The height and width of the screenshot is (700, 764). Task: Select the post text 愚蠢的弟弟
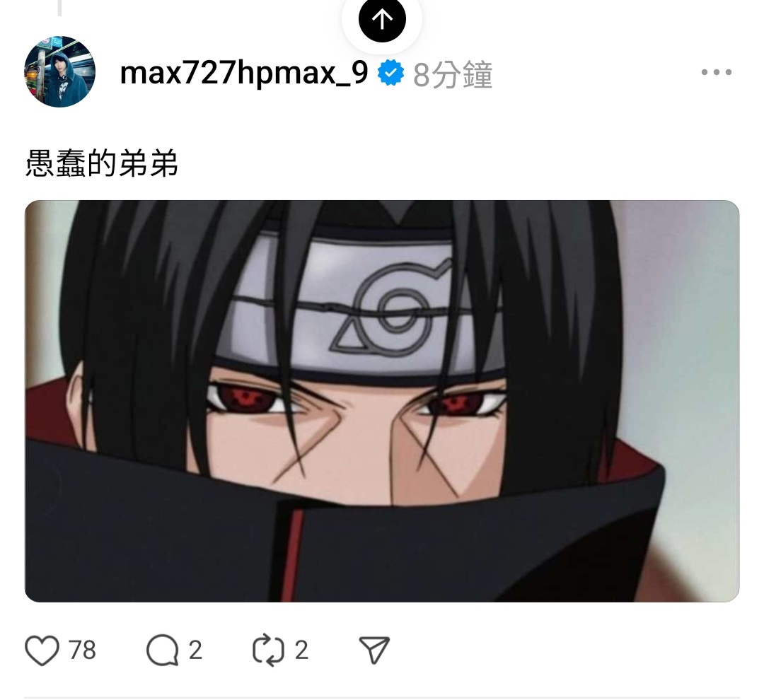coord(101,163)
